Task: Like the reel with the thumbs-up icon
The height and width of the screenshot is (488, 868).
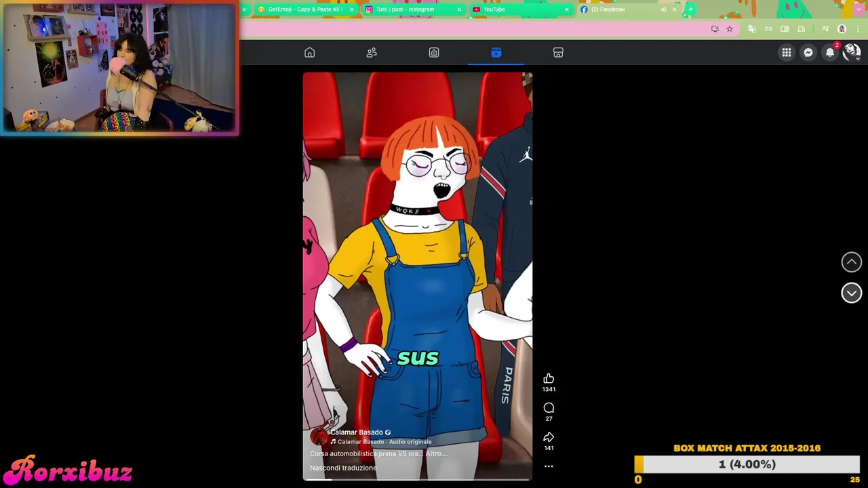Action: coord(549,378)
